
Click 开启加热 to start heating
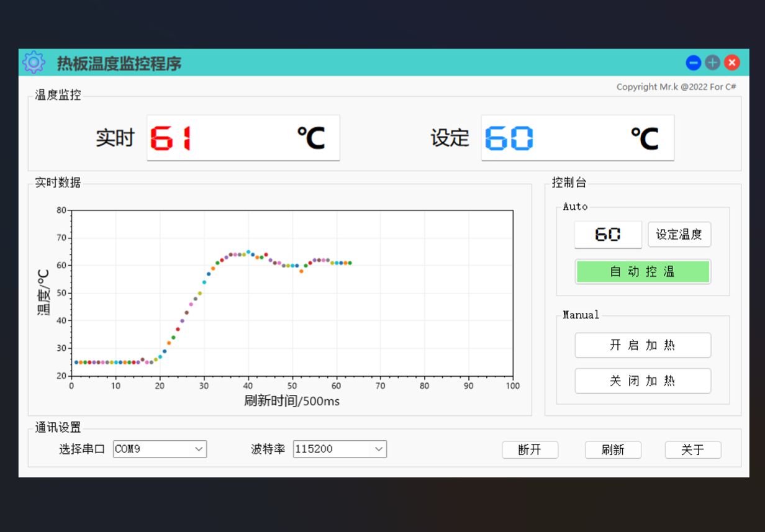[643, 345]
